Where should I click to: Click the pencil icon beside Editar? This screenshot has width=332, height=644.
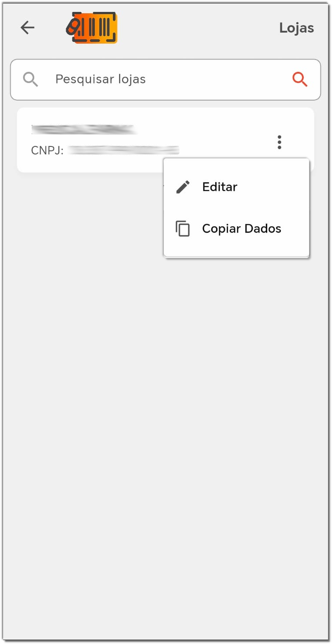click(183, 187)
